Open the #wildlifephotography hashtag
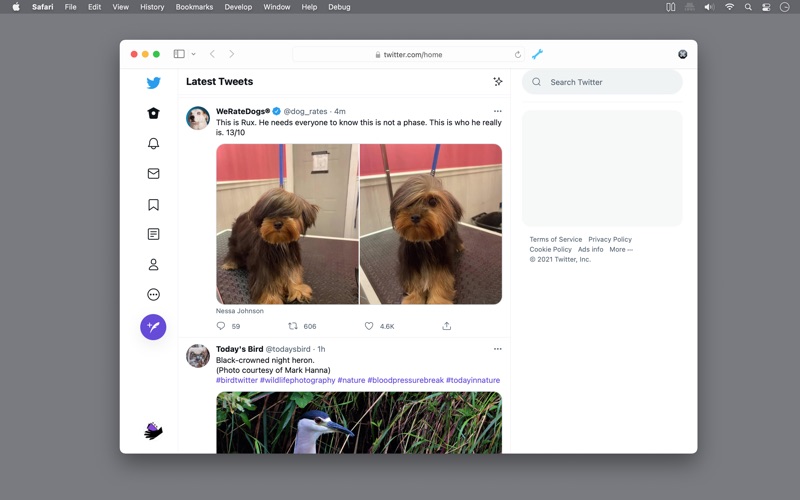Screen dimensions: 800x500 coord(297,380)
